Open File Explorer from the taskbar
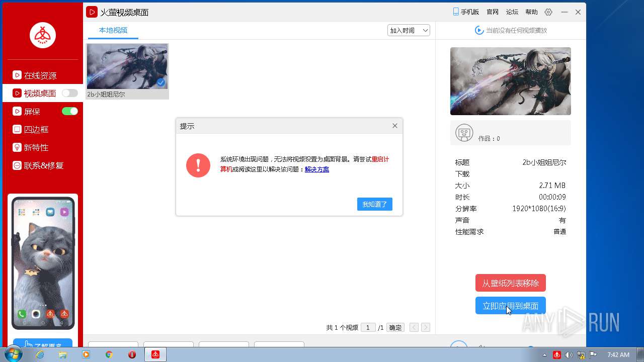 point(63,354)
